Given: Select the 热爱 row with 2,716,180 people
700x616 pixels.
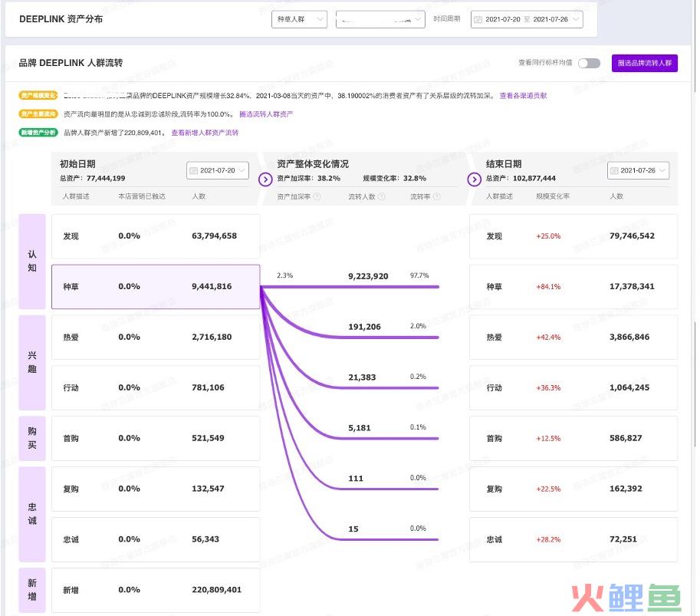Looking at the screenshot, I should (x=156, y=338).
